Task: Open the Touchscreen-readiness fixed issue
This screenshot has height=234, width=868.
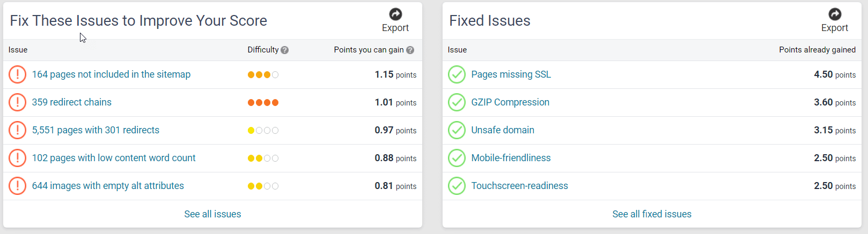Action: pos(519,186)
